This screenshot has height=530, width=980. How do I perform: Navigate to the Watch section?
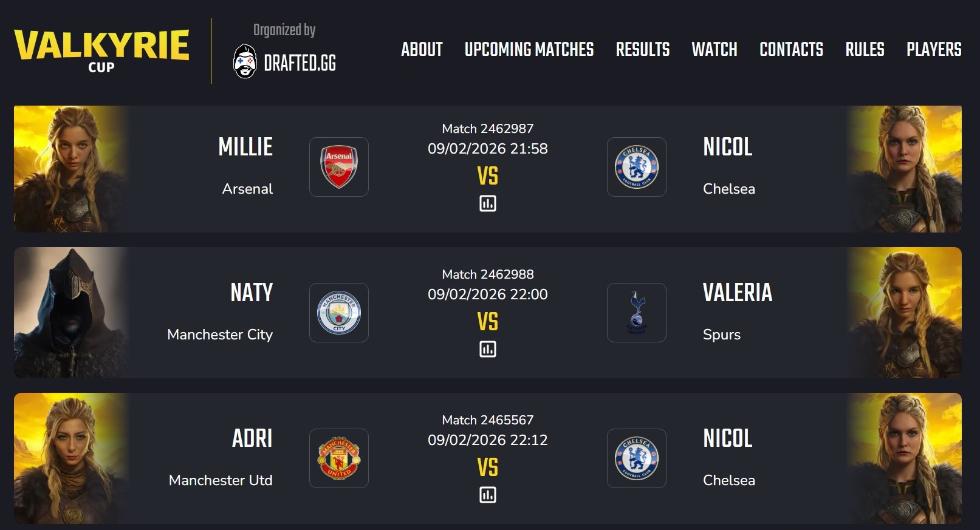pyautogui.click(x=714, y=50)
